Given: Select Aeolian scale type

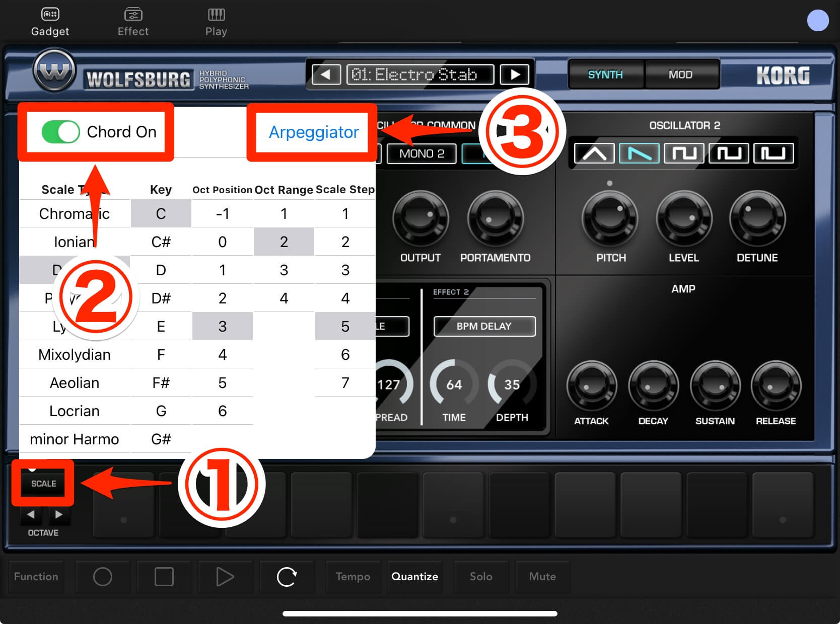Looking at the screenshot, I should tap(75, 382).
